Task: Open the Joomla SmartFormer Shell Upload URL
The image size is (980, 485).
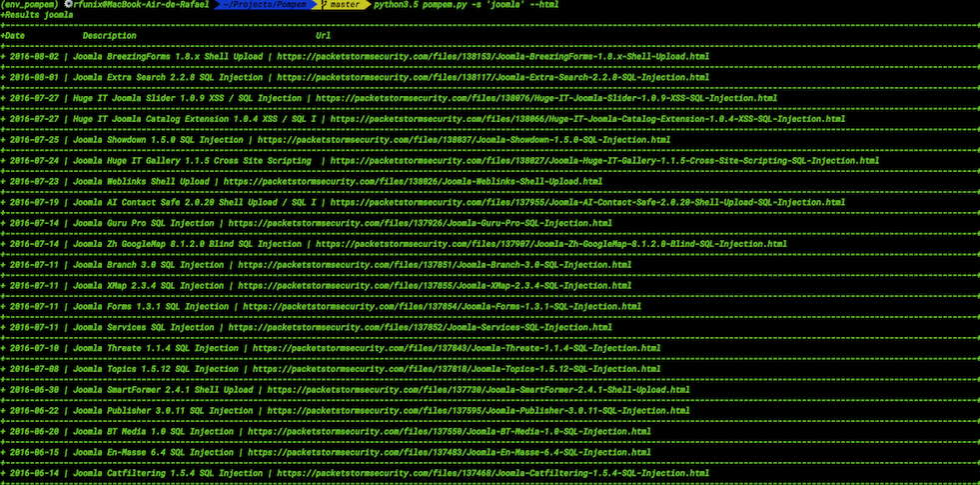Action: click(479, 390)
